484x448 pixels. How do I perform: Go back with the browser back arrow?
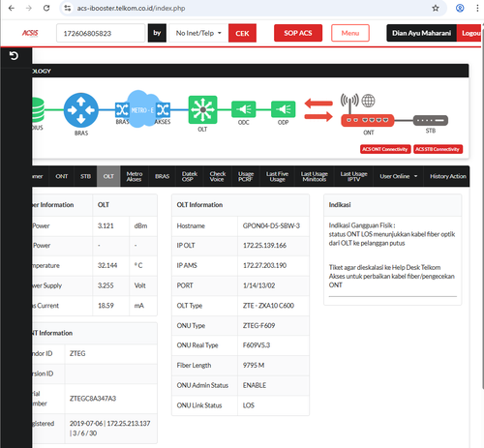coord(12,8)
